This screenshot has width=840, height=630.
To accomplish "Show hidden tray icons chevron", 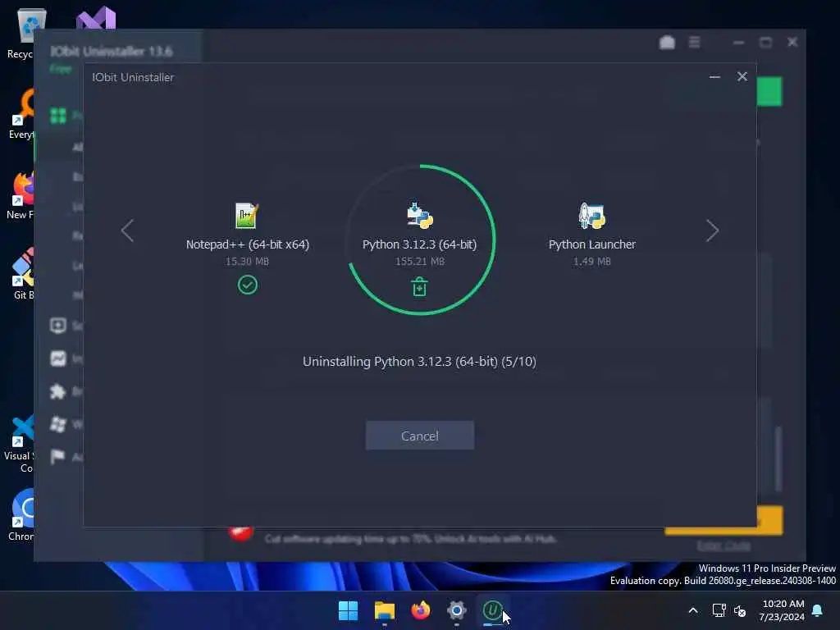I will pos(692,610).
